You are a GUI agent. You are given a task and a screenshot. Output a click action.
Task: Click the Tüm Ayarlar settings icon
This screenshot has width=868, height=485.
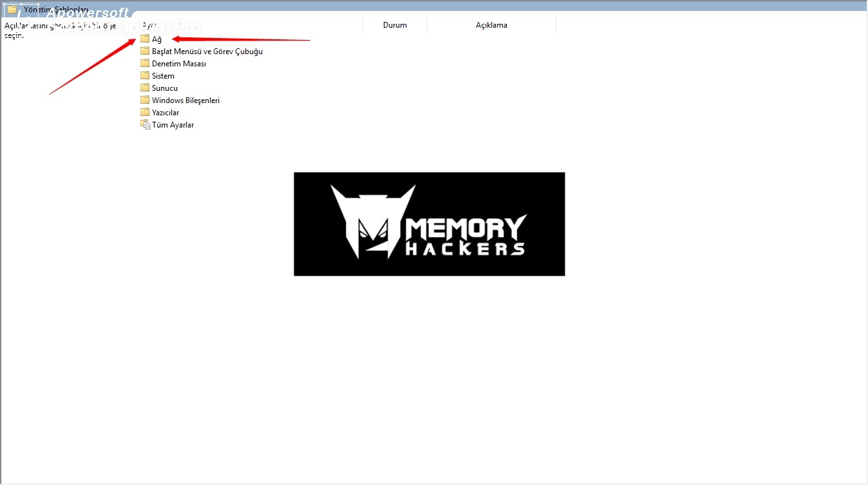[x=145, y=124]
